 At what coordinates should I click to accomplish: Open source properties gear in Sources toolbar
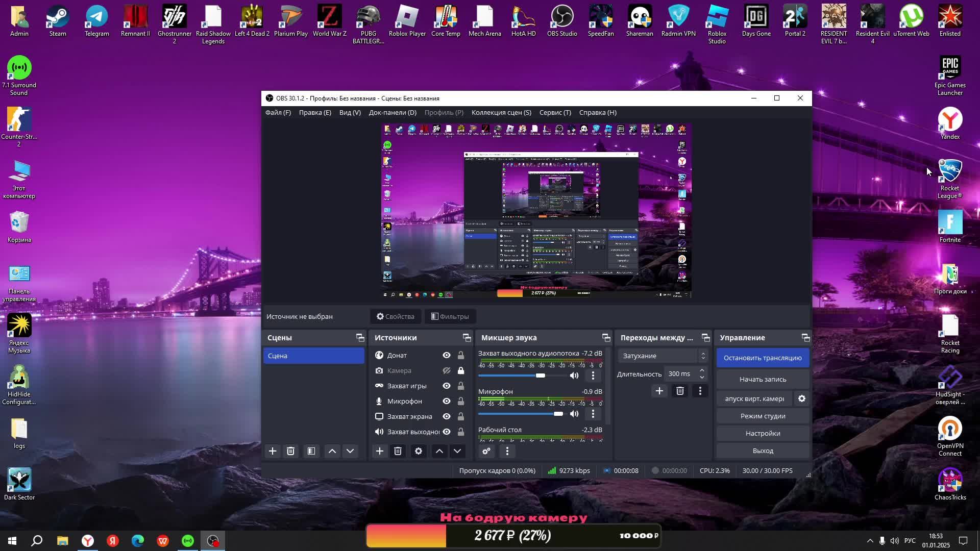click(418, 451)
